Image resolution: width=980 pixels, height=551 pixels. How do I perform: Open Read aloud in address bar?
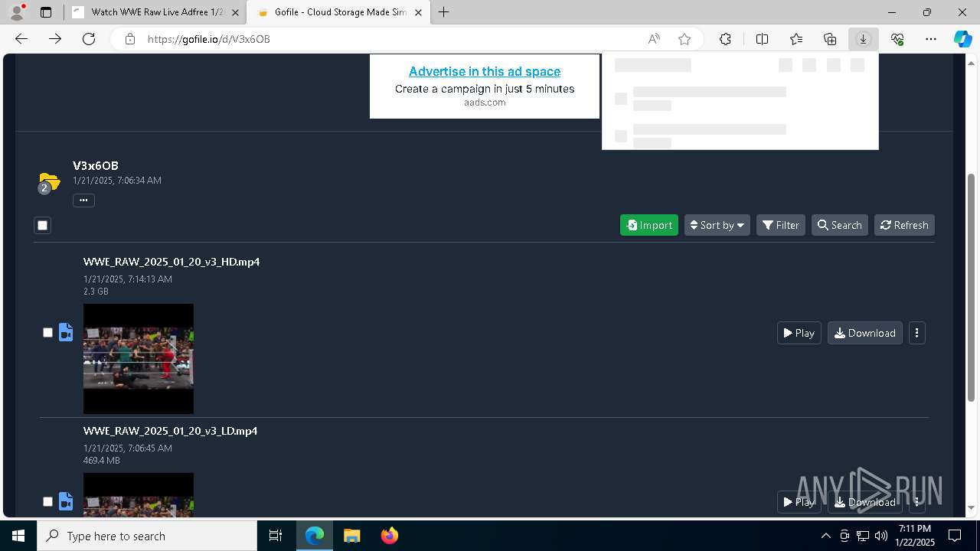coord(654,39)
